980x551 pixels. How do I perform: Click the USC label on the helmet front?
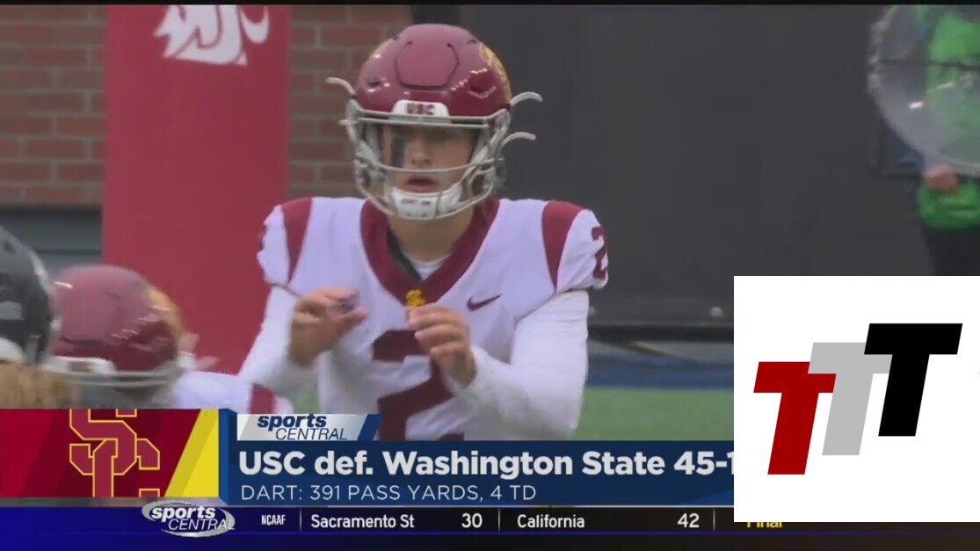tap(420, 108)
